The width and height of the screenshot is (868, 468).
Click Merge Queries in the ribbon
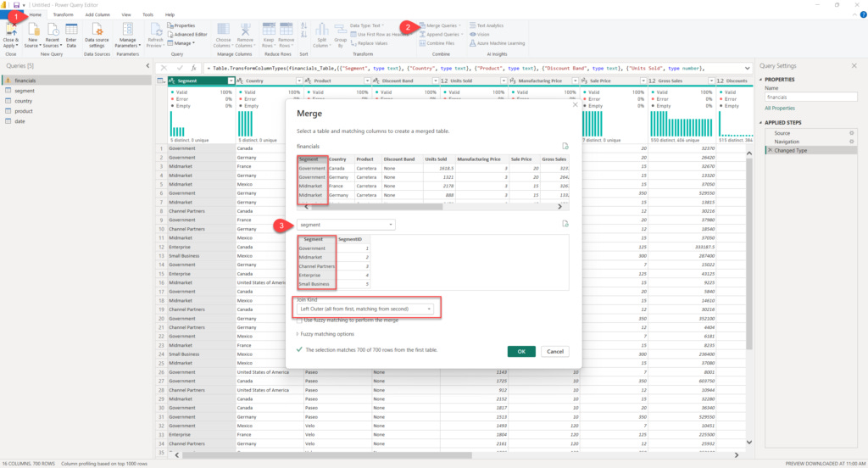pyautogui.click(x=440, y=25)
